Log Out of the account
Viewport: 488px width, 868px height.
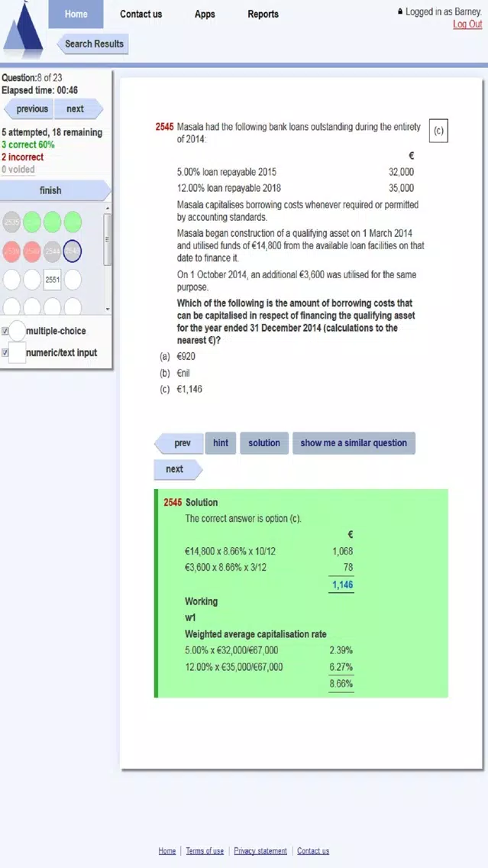pyautogui.click(x=467, y=24)
